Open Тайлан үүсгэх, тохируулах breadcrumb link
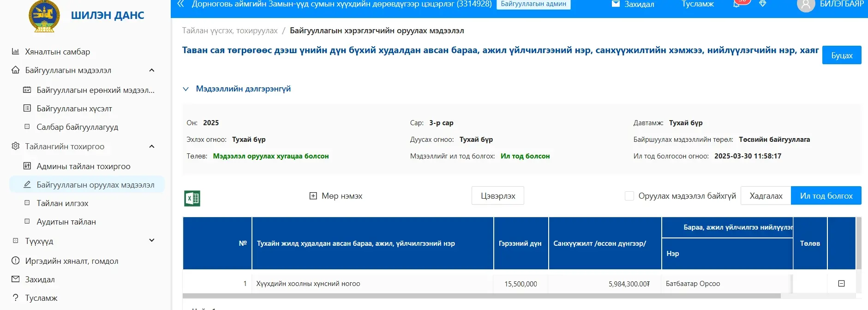This screenshot has height=310, width=868. [x=230, y=30]
